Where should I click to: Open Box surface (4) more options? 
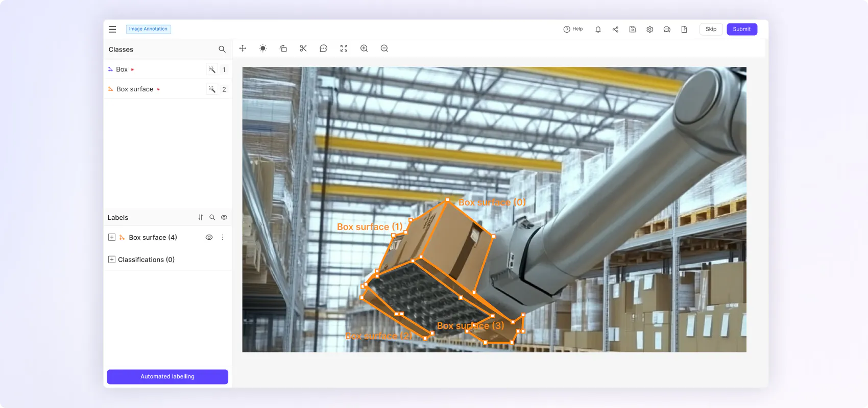223,237
